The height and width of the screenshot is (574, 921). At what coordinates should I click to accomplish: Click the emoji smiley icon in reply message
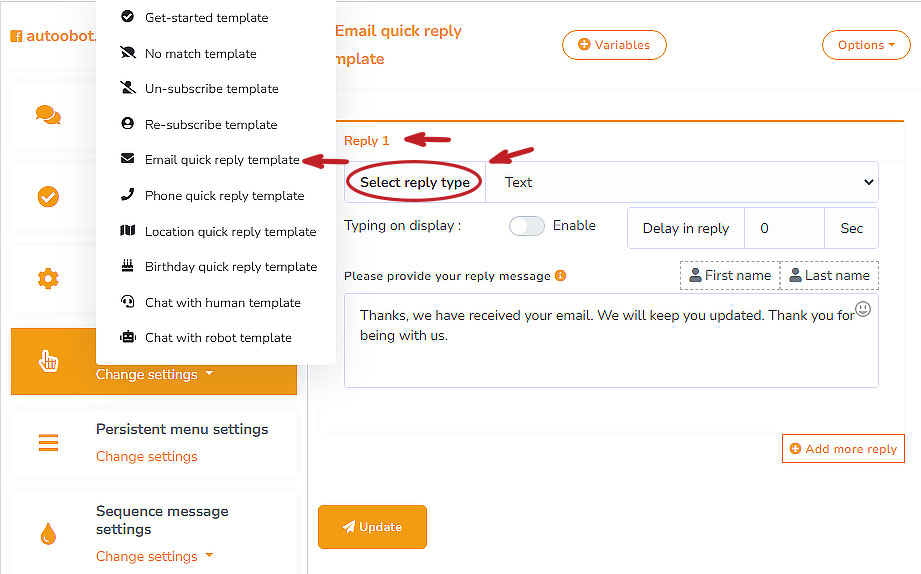click(863, 310)
